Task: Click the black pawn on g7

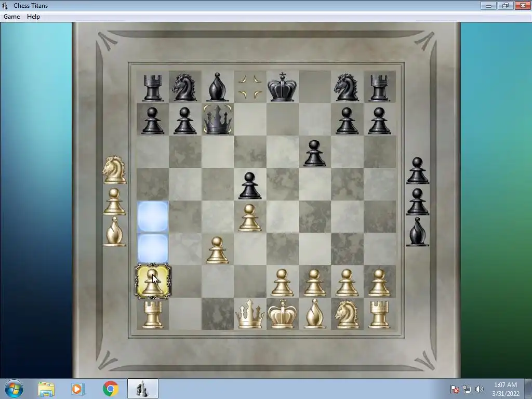Action: point(347,121)
